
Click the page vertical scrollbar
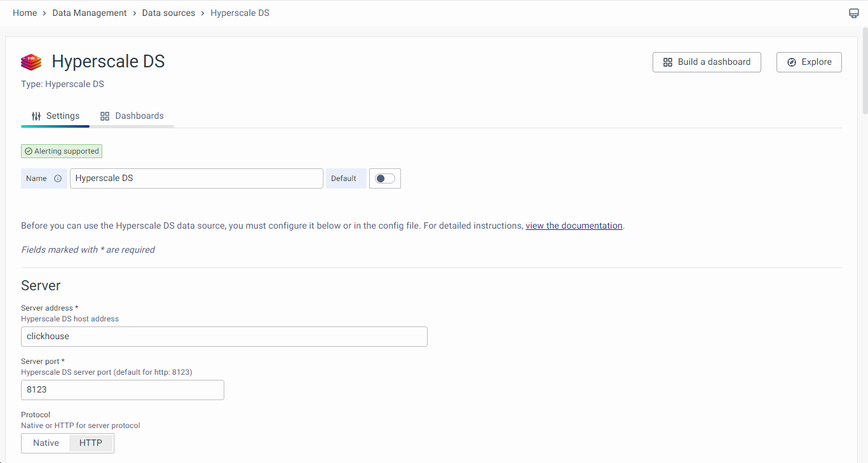point(865,70)
